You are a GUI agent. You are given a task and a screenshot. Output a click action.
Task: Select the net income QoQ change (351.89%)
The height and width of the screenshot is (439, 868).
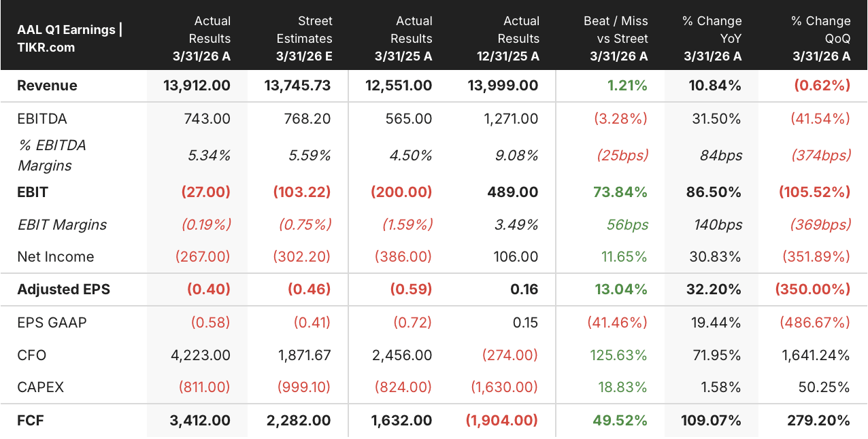click(817, 257)
